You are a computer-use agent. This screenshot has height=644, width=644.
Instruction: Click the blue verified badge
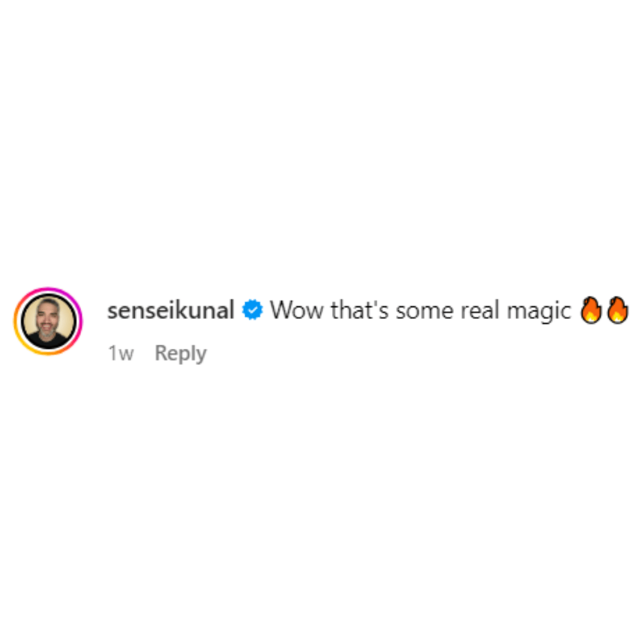click(252, 310)
